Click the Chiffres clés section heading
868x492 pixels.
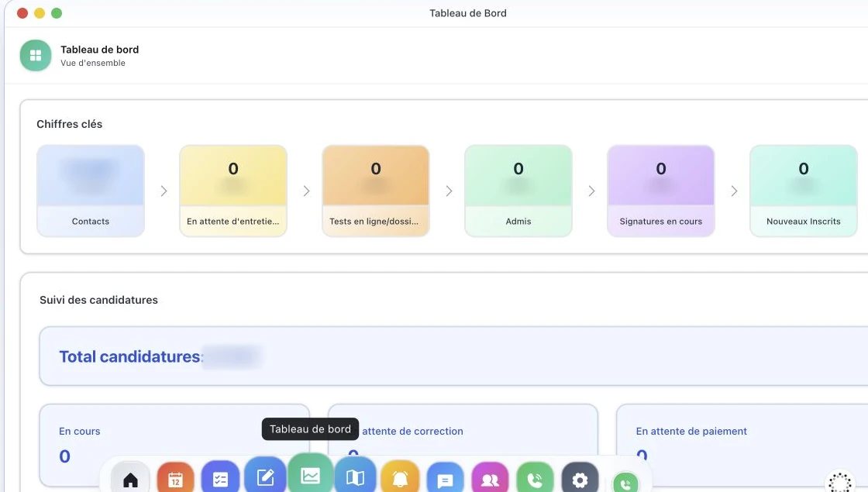click(x=69, y=124)
